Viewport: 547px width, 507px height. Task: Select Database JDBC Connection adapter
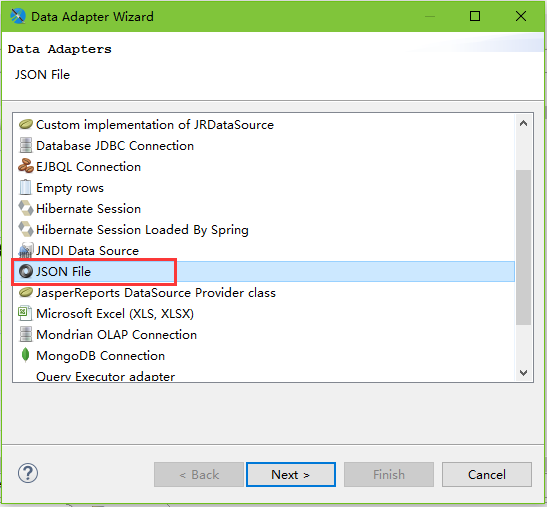[115, 146]
